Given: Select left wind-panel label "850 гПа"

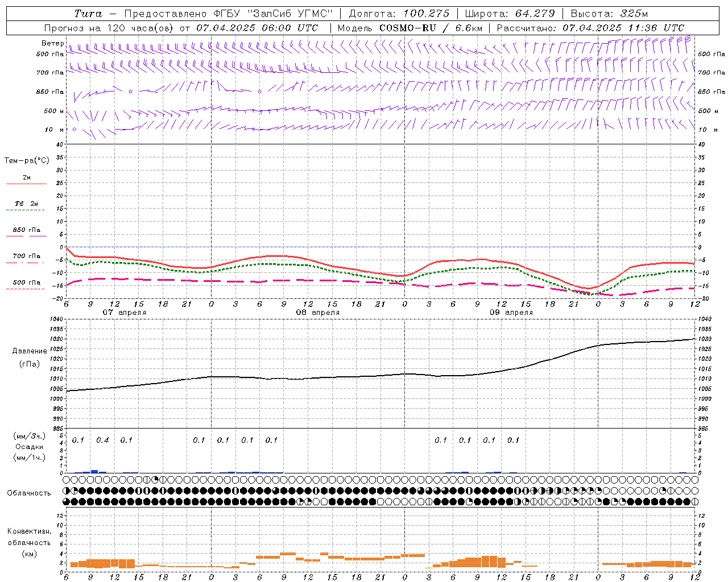Looking at the screenshot, I should (50, 92).
